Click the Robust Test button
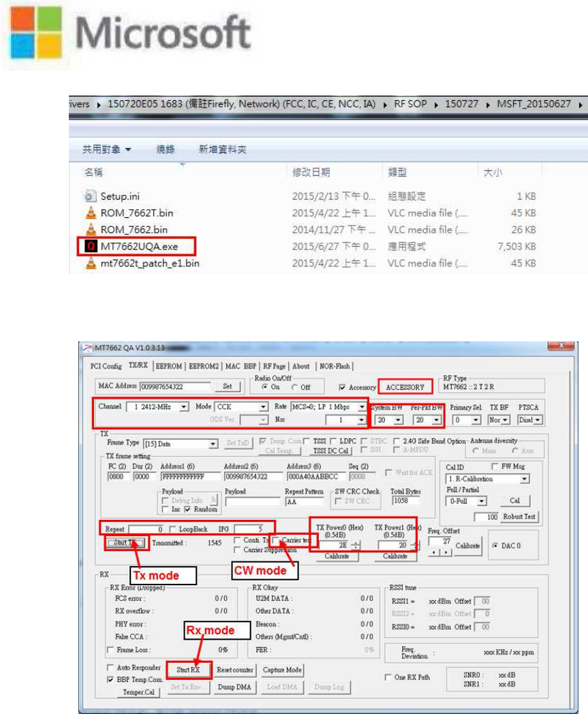 click(x=519, y=517)
